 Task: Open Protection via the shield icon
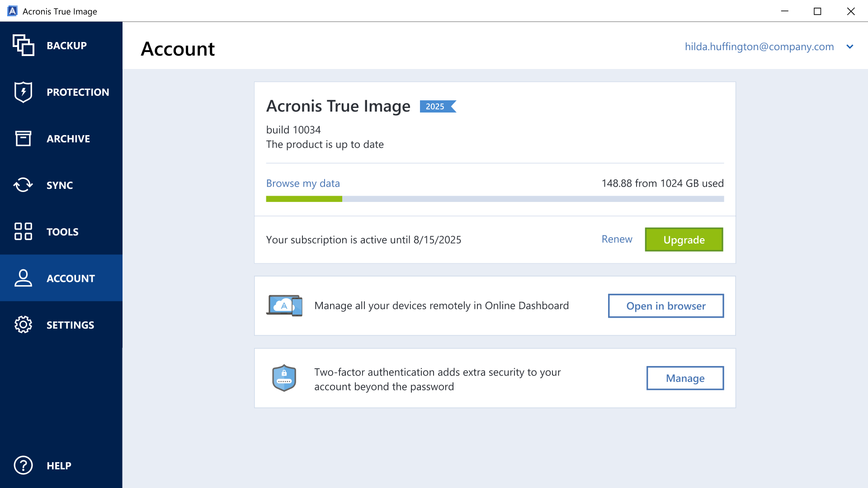pyautogui.click(x=23, y=92)
